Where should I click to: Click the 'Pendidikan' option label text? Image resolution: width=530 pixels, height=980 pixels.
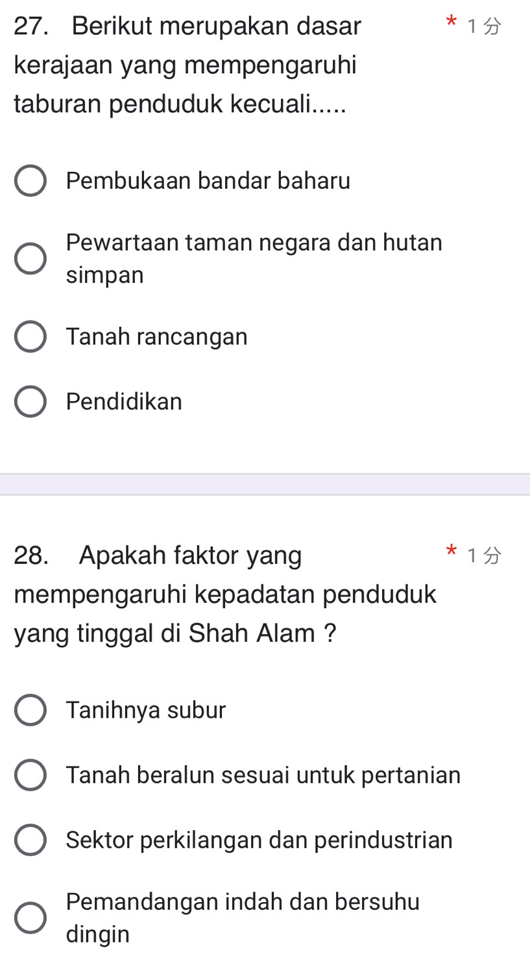pyautogui.click(x=124, y=402)
